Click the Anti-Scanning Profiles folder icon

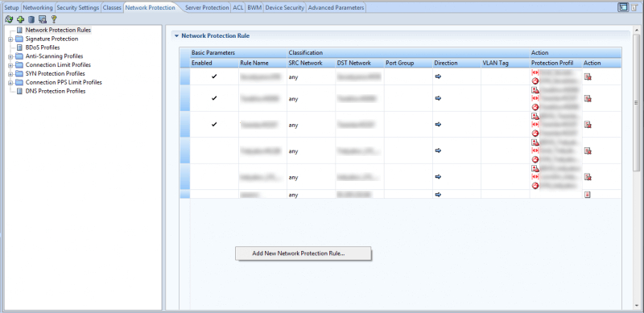pyautogui.click(x=19, y=56)
